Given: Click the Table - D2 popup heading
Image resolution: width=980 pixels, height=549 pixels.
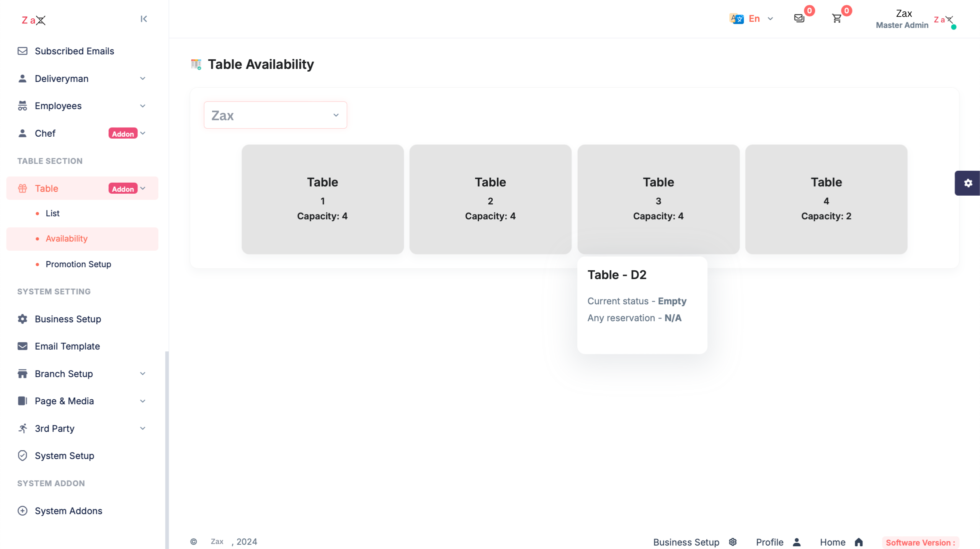Looking at the screenshot, I should [x=617, y=275].
